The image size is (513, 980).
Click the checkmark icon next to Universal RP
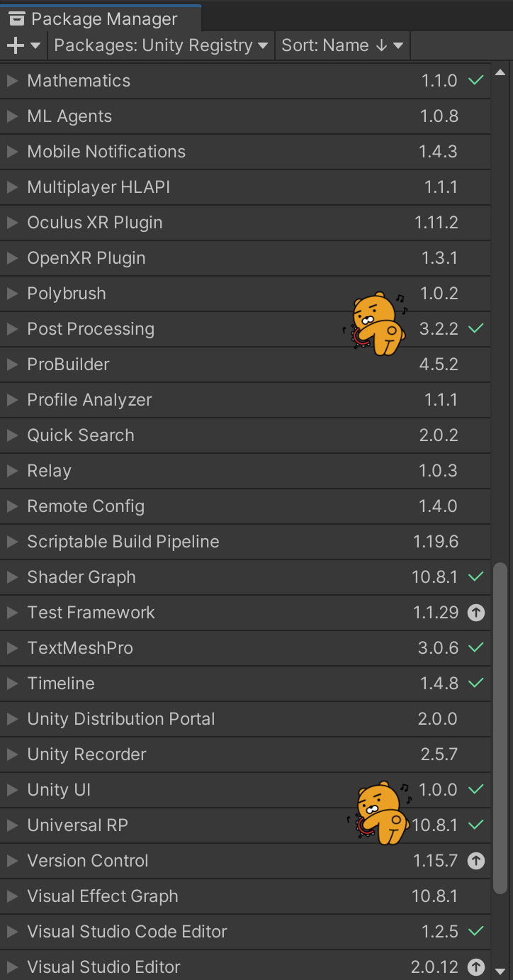coord(476,825)
